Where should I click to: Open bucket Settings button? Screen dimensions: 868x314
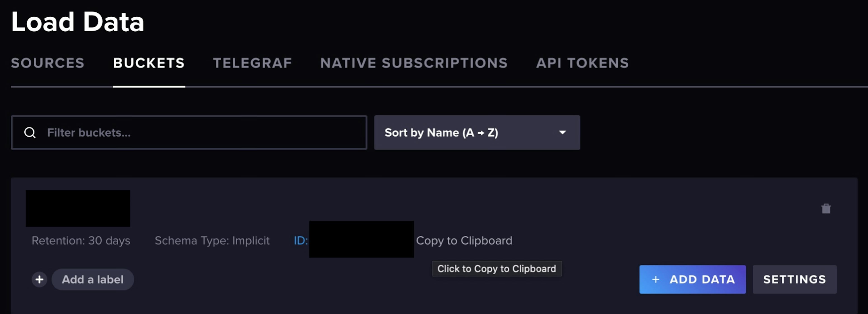[794, 279]
